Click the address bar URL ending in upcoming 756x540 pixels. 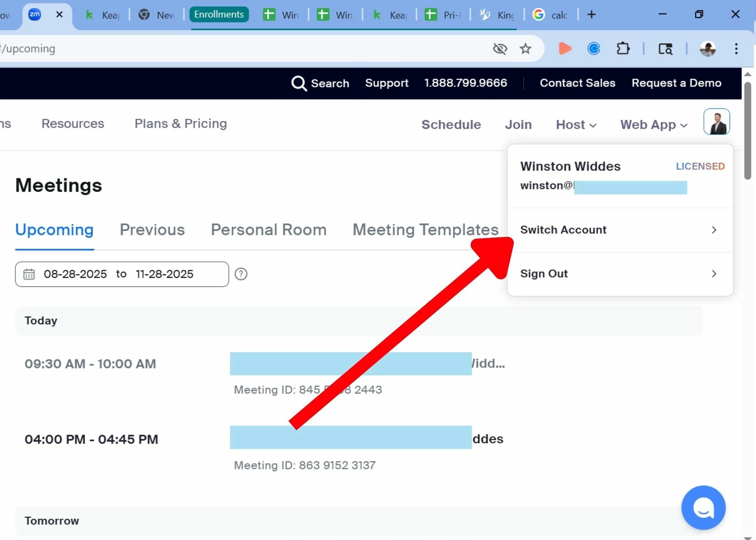point(28,48)
